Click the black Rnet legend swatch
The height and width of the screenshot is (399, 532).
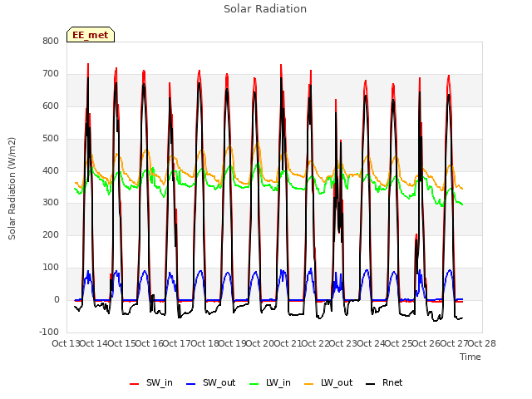click(x=371, y=384)
